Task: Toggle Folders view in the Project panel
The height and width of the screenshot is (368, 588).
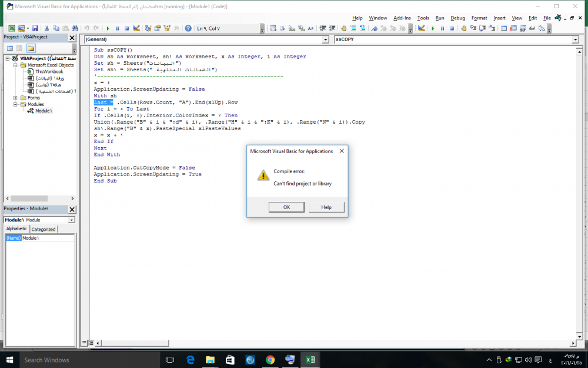Action: click(31, 48)
